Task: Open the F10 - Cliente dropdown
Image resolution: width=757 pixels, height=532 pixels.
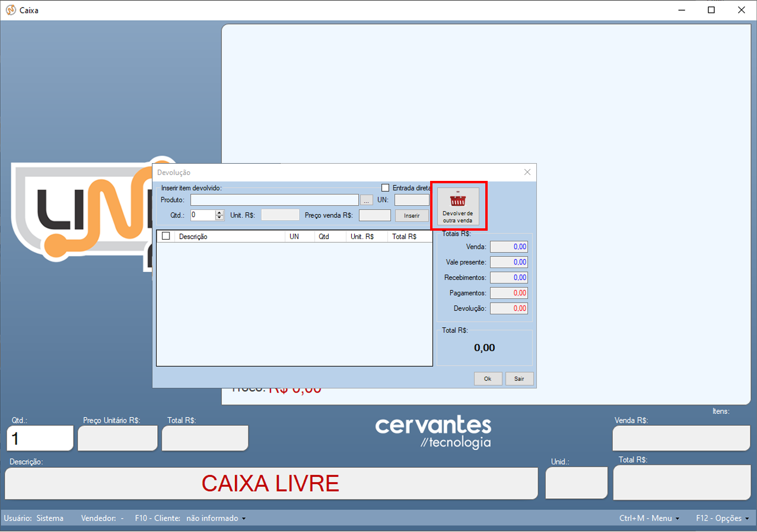Action: point(190,518)
